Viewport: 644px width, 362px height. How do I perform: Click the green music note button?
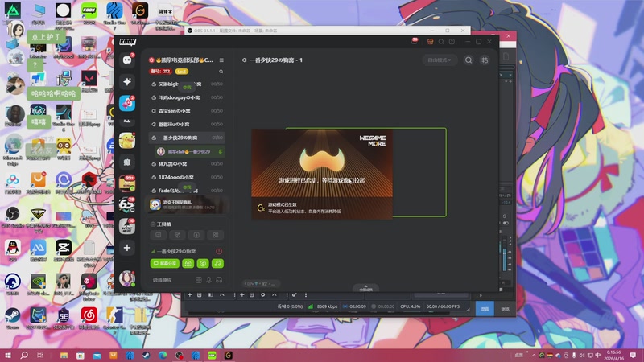217,264
